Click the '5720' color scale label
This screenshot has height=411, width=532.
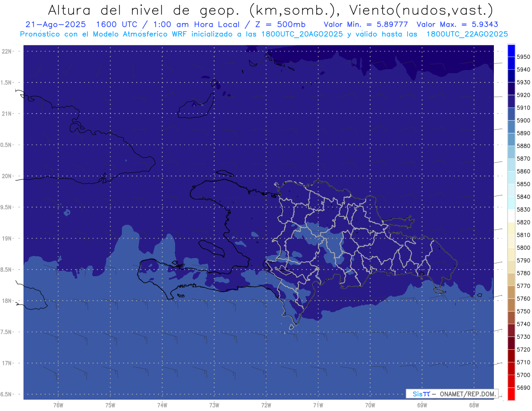524,349
